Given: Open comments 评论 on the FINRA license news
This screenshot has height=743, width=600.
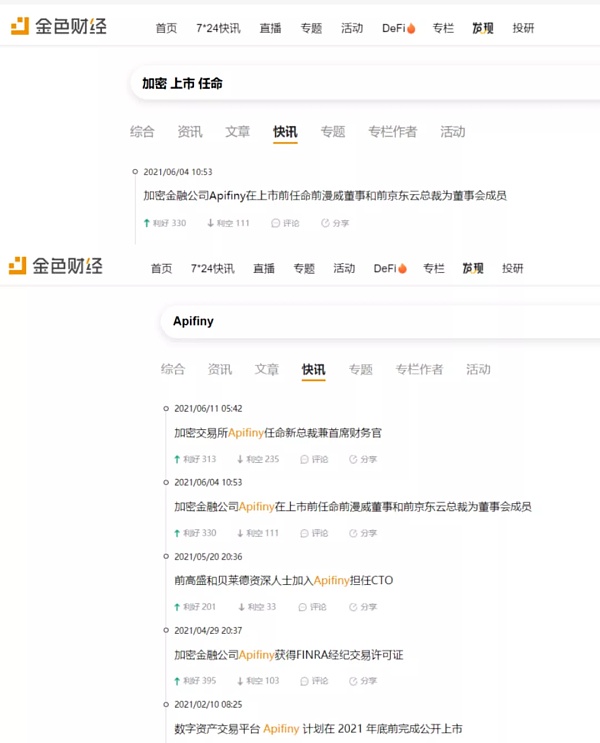Looking at the screenshot, I should (x=313, y=681).
